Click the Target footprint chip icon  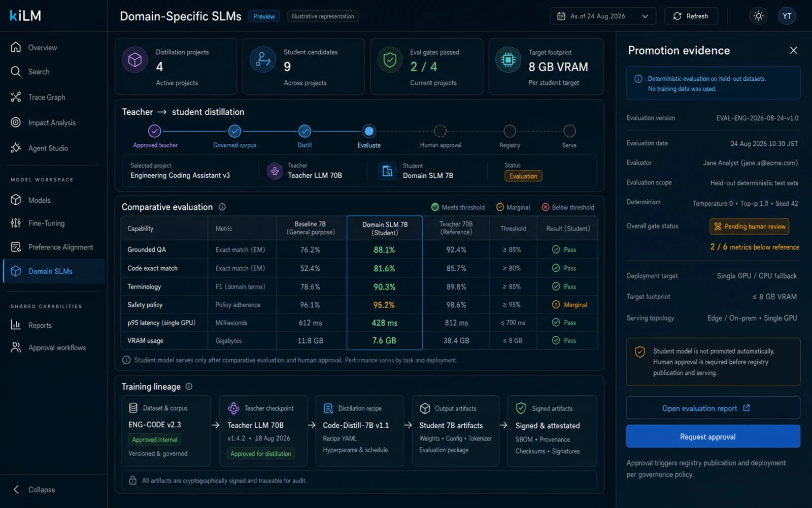[x=508, y=60]
